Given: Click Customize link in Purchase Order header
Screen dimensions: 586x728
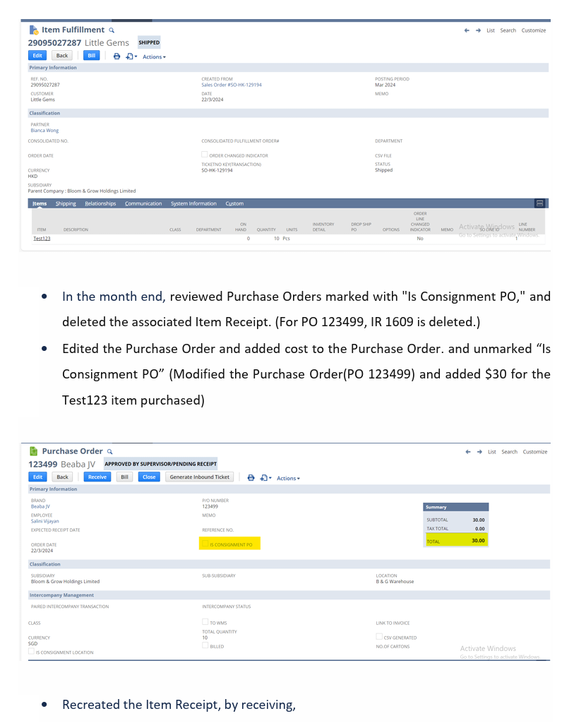Looking at the screenshot, I should click(x=535, y=452).
